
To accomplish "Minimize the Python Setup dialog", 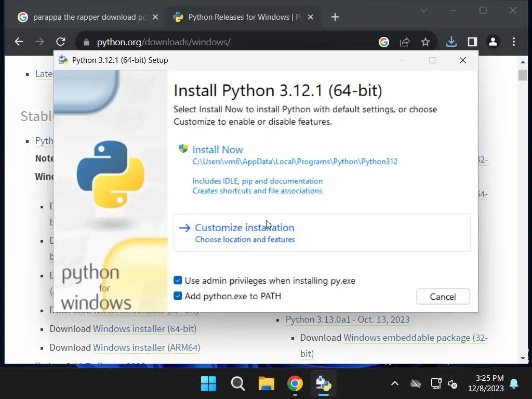I will pos(402,60).
